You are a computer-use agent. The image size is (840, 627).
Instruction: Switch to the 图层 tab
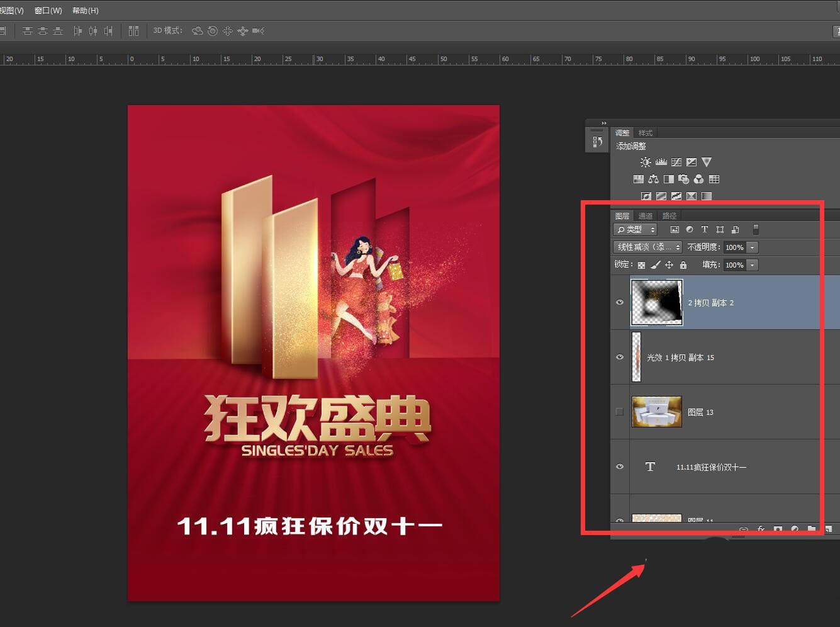pyautogui.click(x=622, y=216)
